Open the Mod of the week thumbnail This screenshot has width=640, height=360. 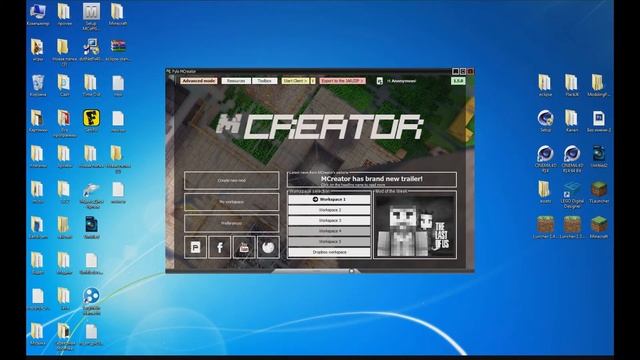(x=415, y=225)
